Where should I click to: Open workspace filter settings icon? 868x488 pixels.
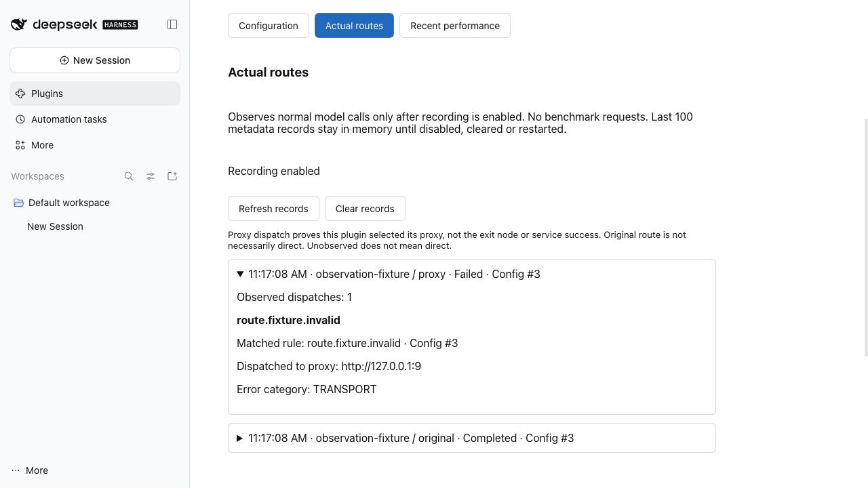151,176
